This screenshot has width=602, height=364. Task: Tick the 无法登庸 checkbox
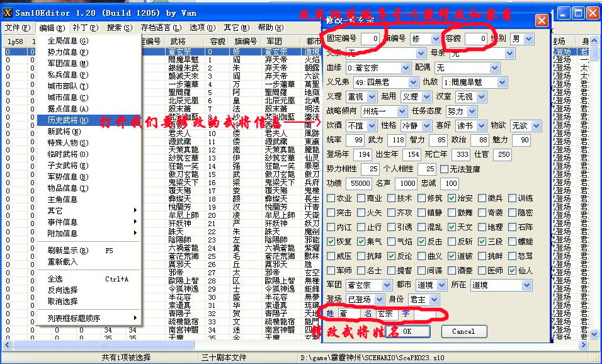click(445, 169)
